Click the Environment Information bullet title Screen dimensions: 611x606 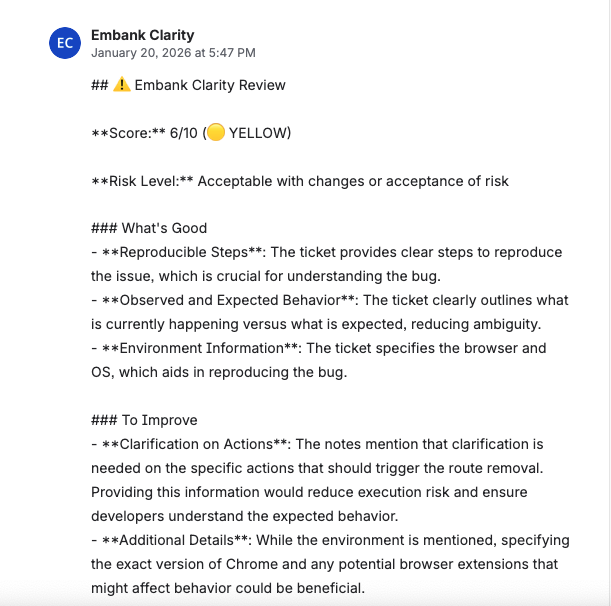tap(200, 349)
